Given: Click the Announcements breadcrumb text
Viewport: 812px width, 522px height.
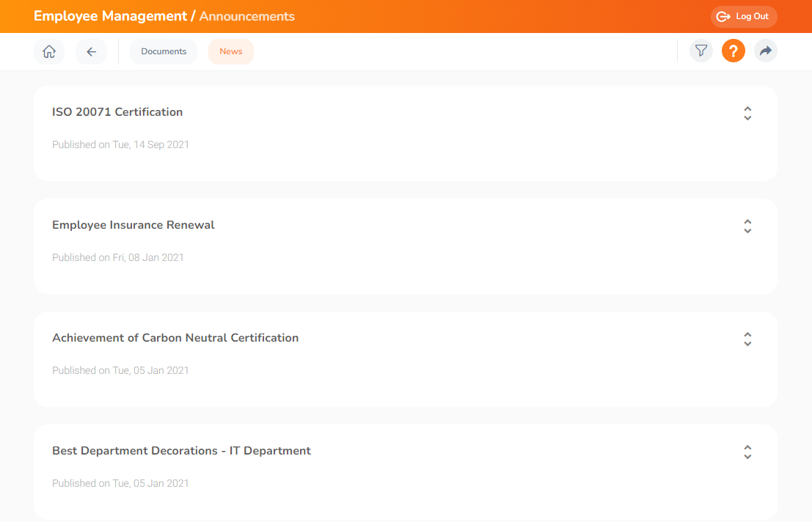Looking at the screenshot, I should [246, 15].
